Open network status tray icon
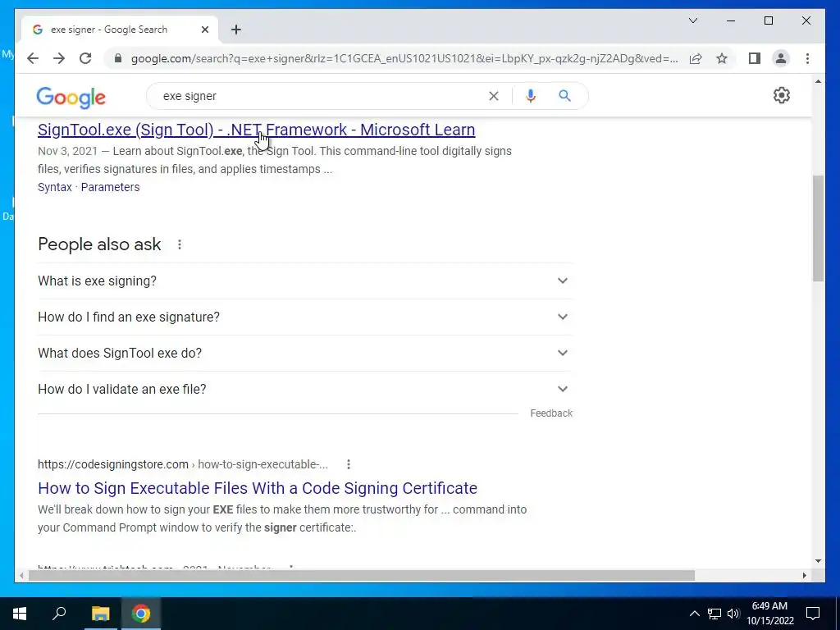The height and width of the screenshot is (630, 840). pos(714,614)
